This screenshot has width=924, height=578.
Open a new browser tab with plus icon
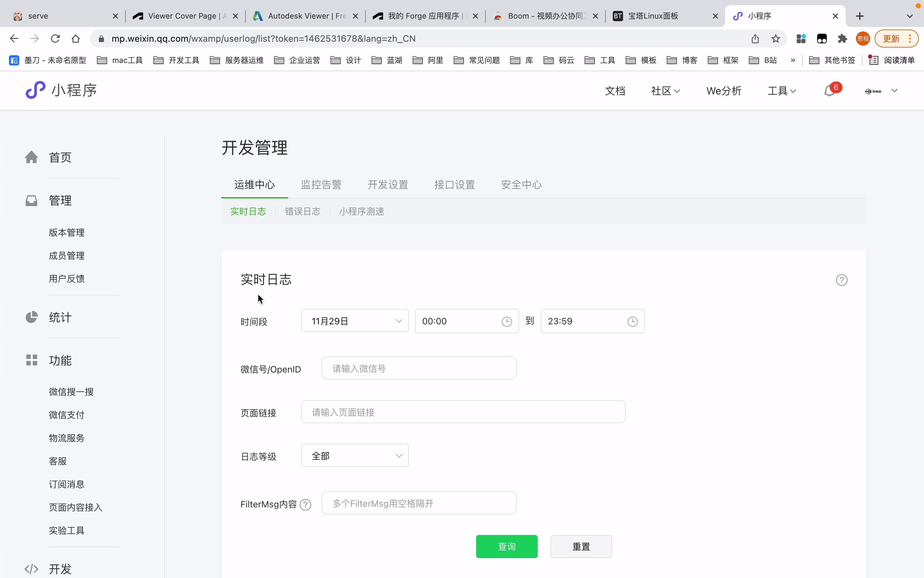(x=860, y=16)
